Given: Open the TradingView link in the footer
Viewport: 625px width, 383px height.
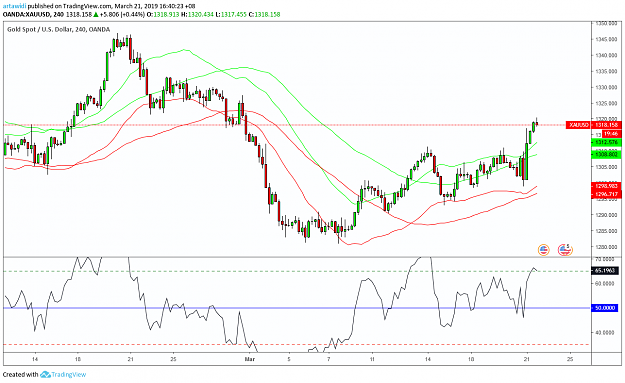Looking at the screenshot, I should (x=68, y=375).
